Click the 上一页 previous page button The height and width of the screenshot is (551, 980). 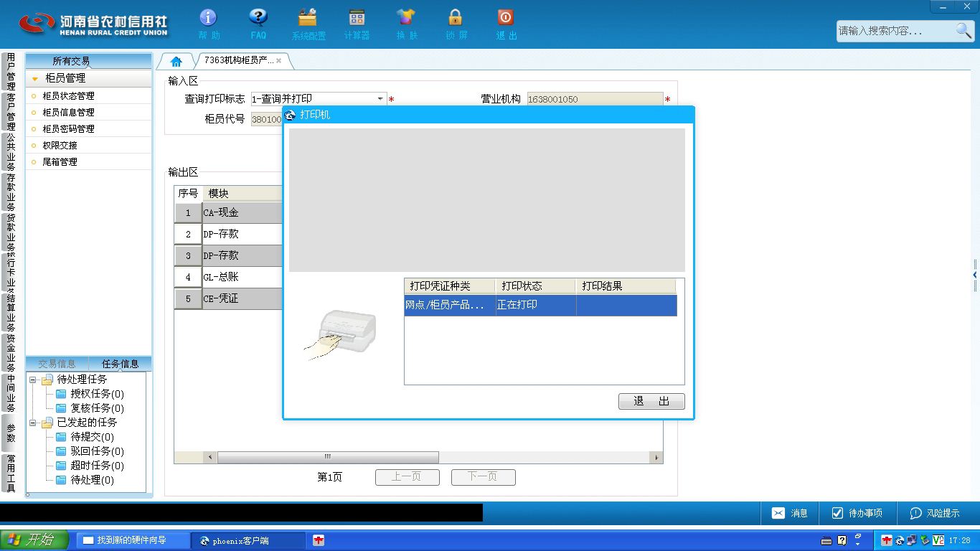click(407, 477)
